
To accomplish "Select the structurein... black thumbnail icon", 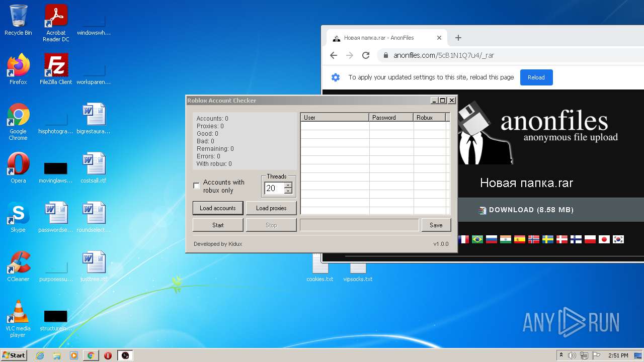I will [56, 321].
